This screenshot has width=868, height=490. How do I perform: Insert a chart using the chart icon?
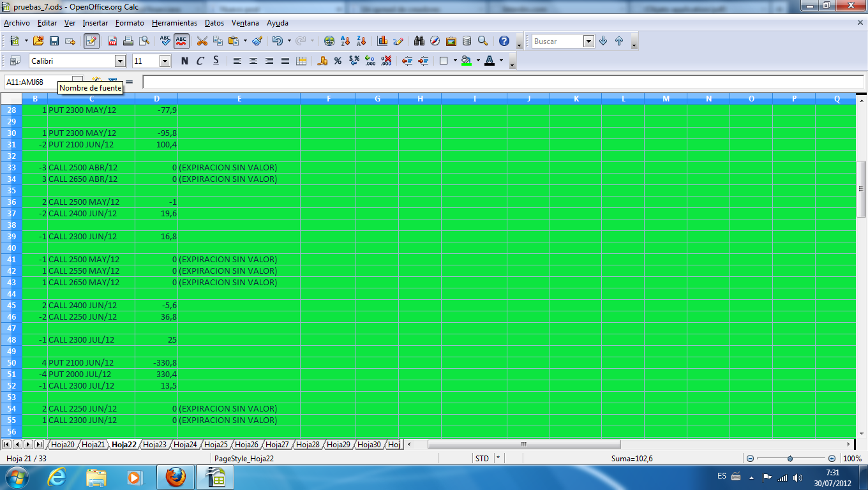[x=382, y=41]
